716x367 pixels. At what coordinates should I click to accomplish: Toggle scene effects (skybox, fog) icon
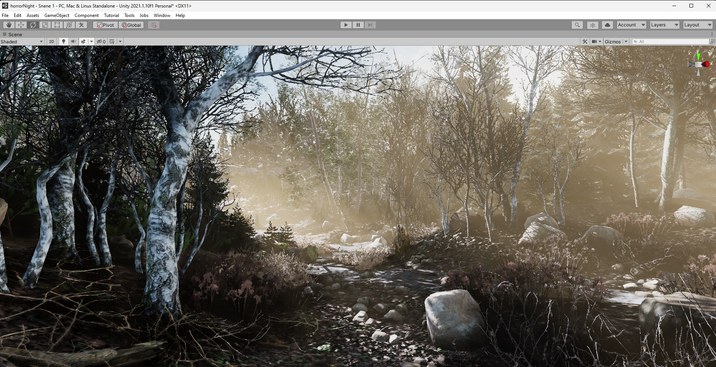tap(84, 42)
